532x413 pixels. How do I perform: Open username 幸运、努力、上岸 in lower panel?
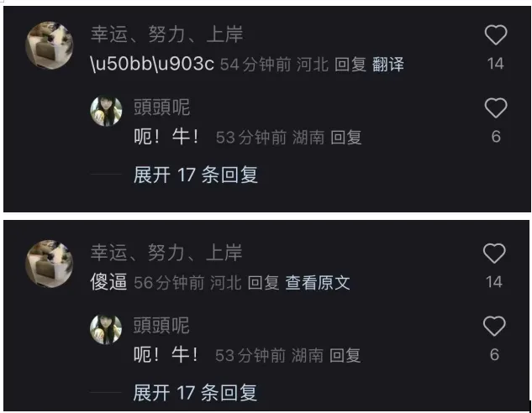[166, 253]
